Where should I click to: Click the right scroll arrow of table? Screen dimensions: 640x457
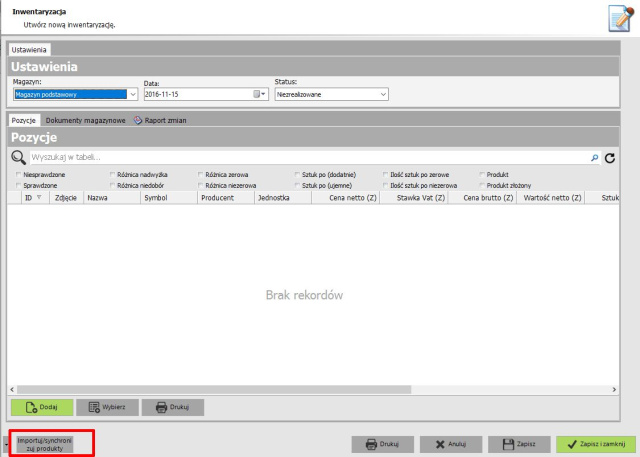click(614, 390)
